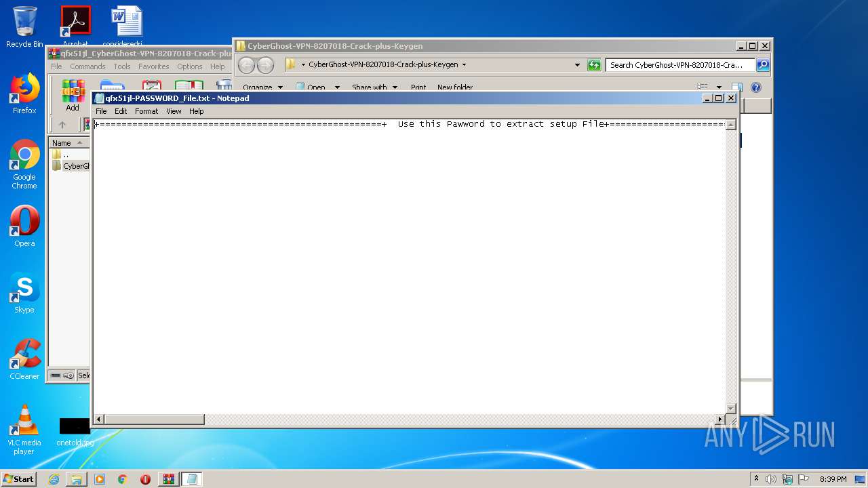The height and width of the screenshot is (488, 868).
Task: Select the onetold.jpg desktop file
Action: point(75,432)
